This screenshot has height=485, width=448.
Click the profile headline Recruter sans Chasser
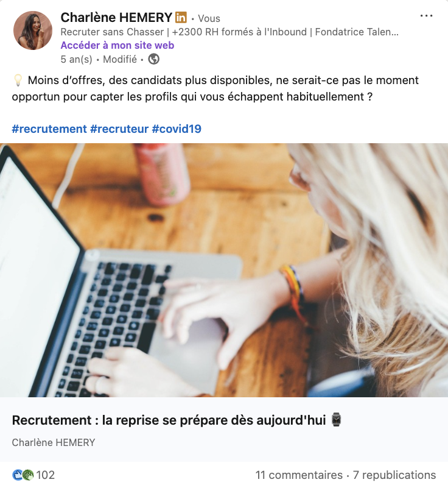pos(229,32)
